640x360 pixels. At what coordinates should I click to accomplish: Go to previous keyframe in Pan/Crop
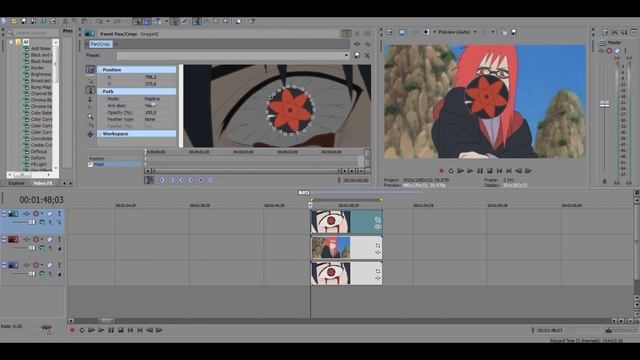tap(172, 180)
